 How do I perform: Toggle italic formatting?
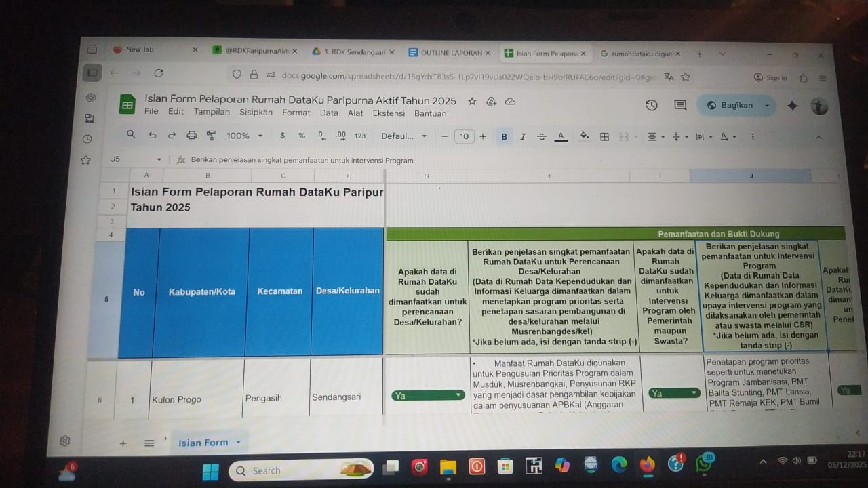[x=523, y=137]
